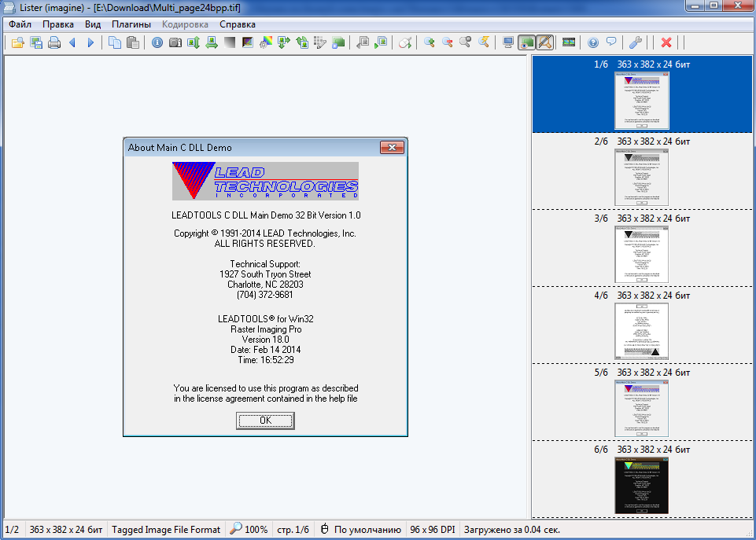
Task: Open EXIF info with the camera icon
Action: coord(175,43)
